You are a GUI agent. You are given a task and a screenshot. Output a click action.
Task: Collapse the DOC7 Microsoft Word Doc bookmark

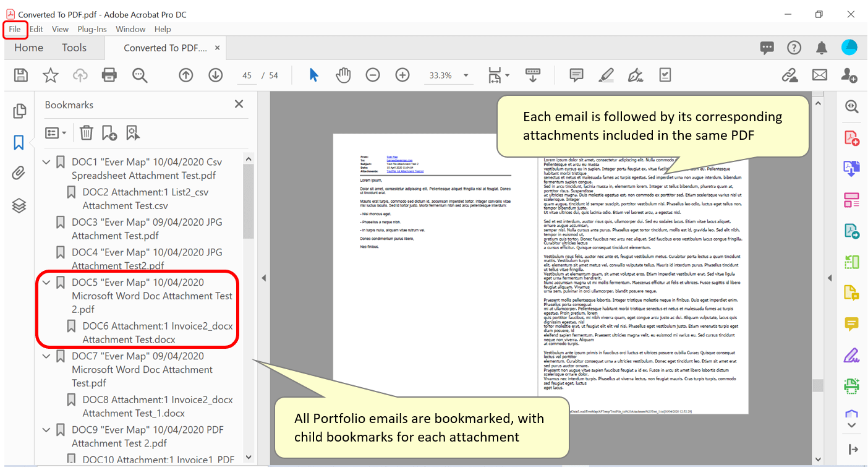coord(46,356)
